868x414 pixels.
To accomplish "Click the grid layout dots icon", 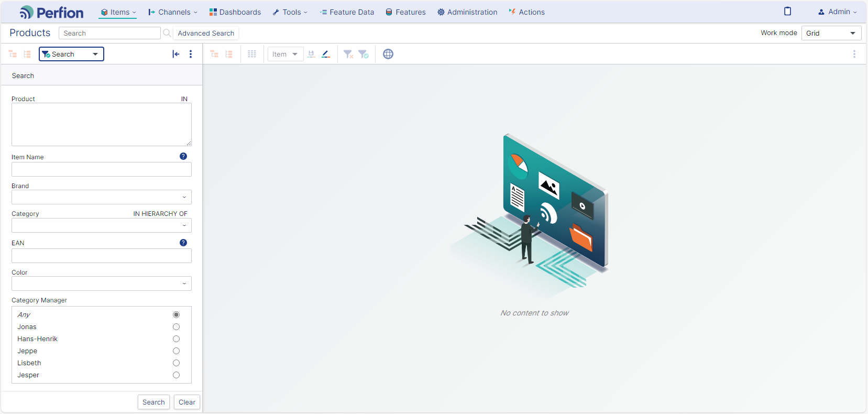I will (252, 54).
